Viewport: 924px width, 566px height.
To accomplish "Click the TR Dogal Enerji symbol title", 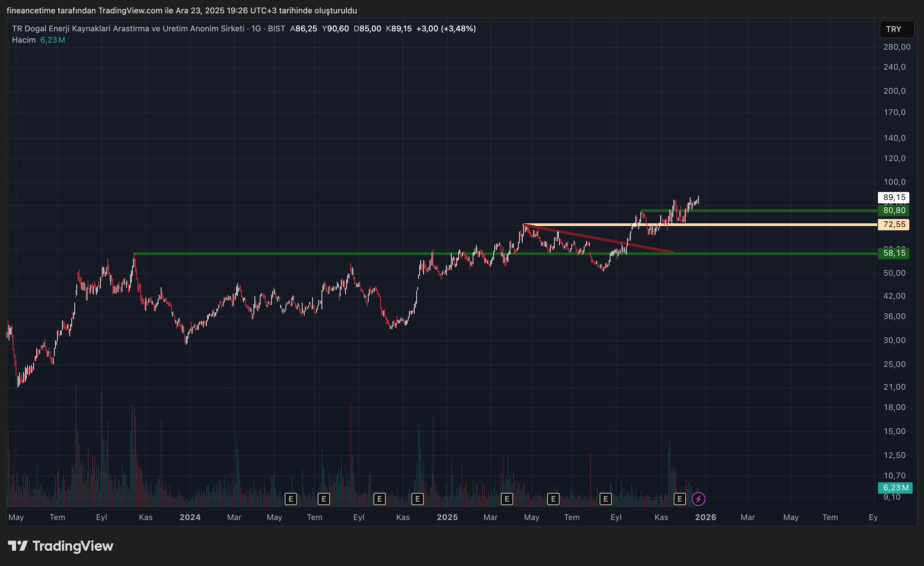I will click(127, 28).
